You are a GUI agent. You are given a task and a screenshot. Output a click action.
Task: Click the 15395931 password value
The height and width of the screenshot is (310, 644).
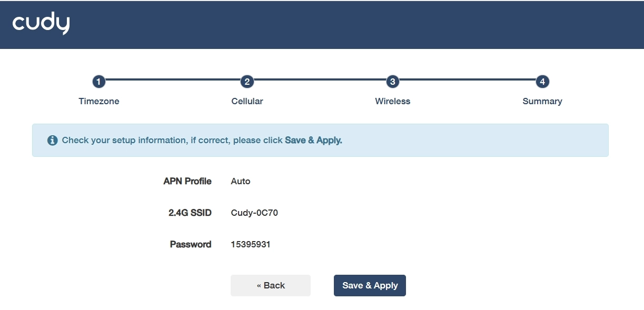(x=251, y=244)
